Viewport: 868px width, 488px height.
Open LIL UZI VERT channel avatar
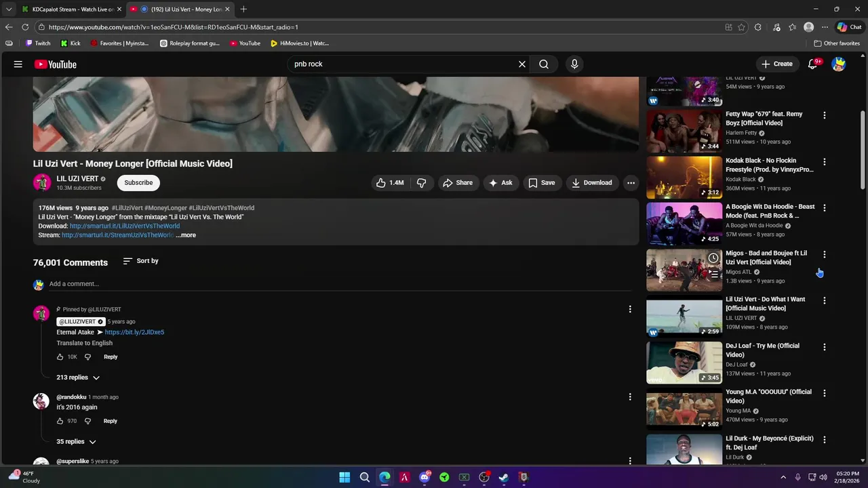42,182
